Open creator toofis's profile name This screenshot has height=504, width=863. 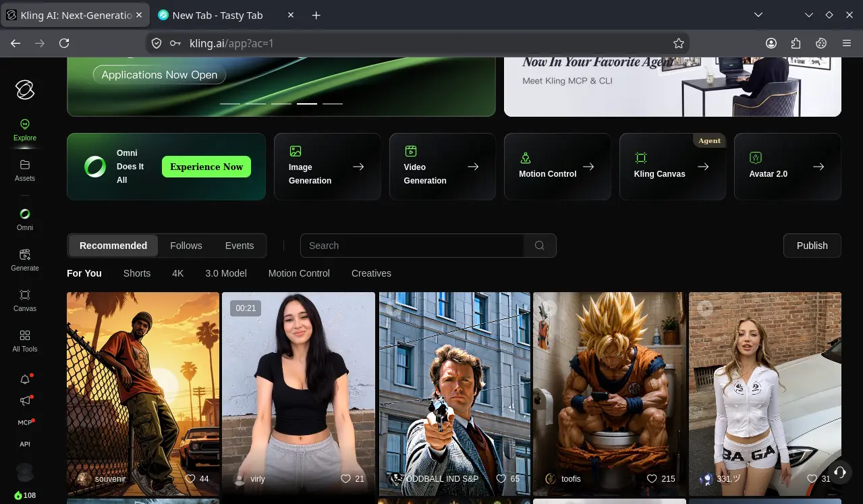(571, 479)
